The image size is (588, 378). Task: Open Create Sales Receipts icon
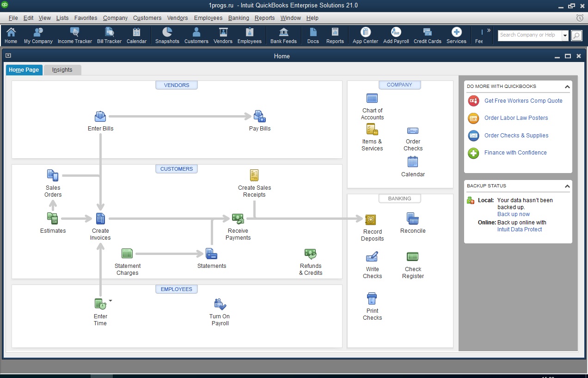point(254,176)
